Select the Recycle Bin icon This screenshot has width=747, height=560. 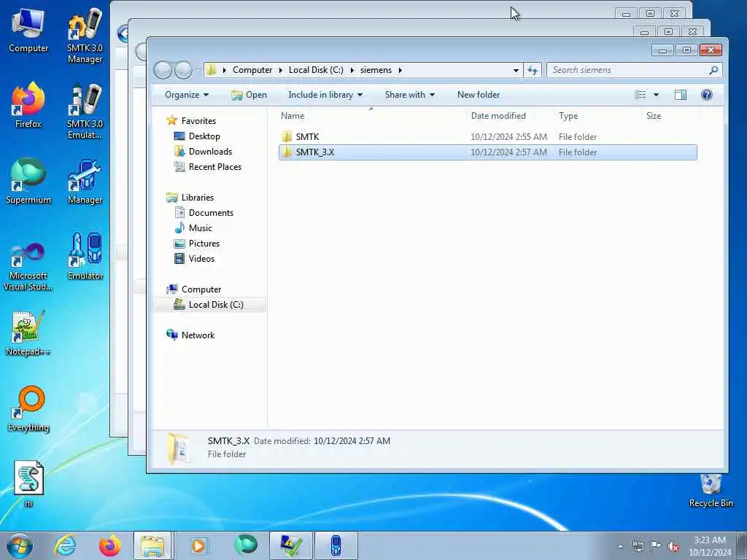pos(711,491)
